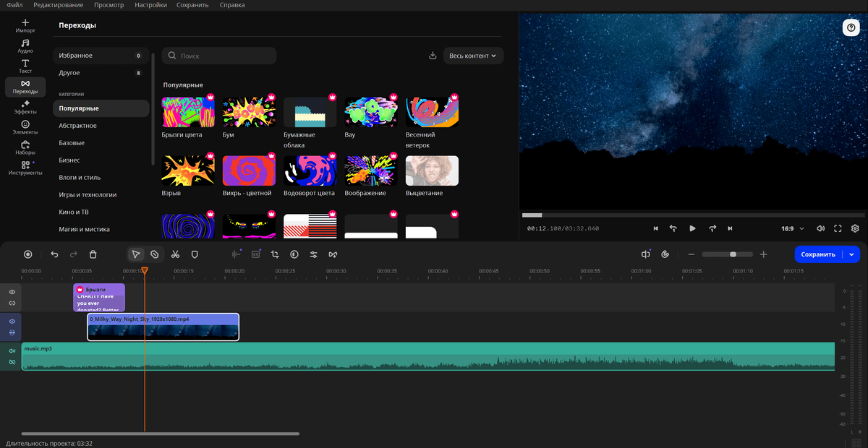
Task: Open the help question mark button
Action: click(x=851, y=27)
